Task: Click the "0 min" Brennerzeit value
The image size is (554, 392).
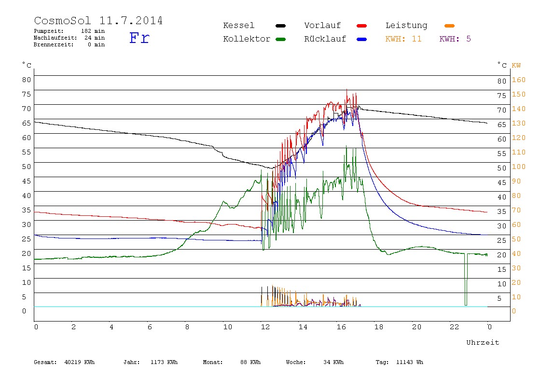Action: [97, 44]
